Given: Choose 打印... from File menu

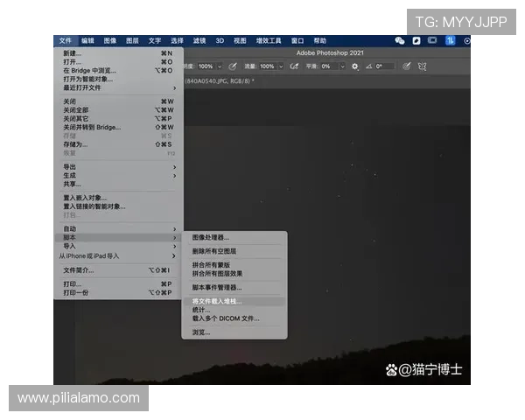Looking at the screenshot, I should (118, 284).
